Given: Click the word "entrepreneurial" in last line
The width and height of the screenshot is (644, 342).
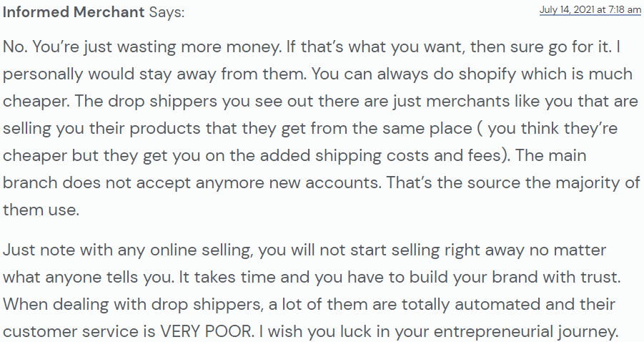Looking at the screenshot, I should [493, 332].
